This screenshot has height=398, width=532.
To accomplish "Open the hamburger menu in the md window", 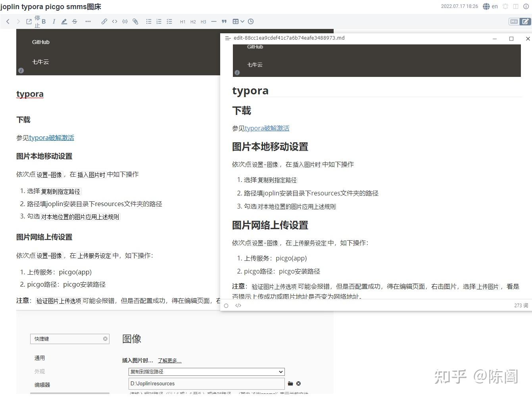I will tap(228, 38).
